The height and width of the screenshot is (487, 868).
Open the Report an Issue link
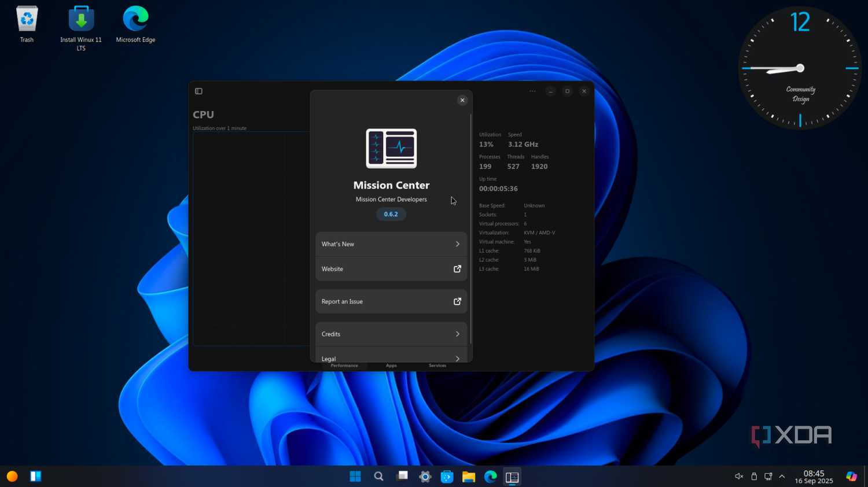391,301
